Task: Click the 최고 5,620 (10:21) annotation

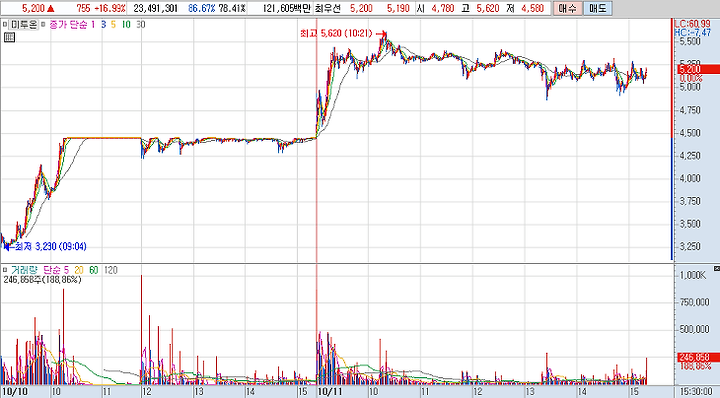Action: (336, 34)
